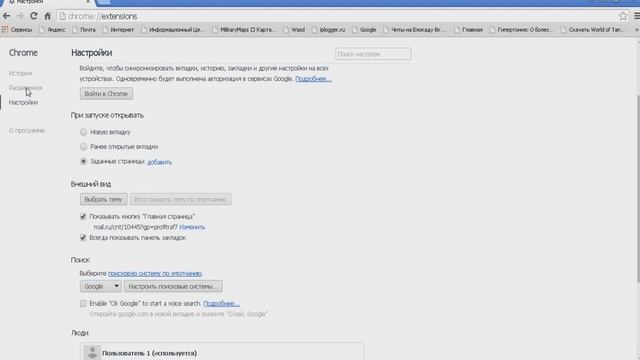Open the Интернет bookmark
This screenshot has height=360, width=640.
pyautogui.click(x=118, y=29)
